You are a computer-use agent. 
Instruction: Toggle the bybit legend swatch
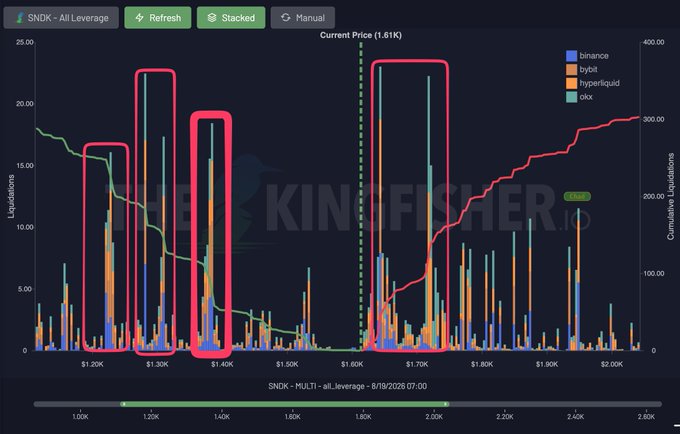[x=572, y=69]
